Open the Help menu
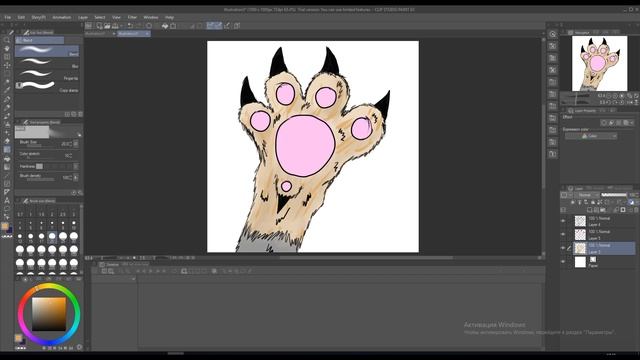Viewport: 640px width, 360px height. click(169, 18)
